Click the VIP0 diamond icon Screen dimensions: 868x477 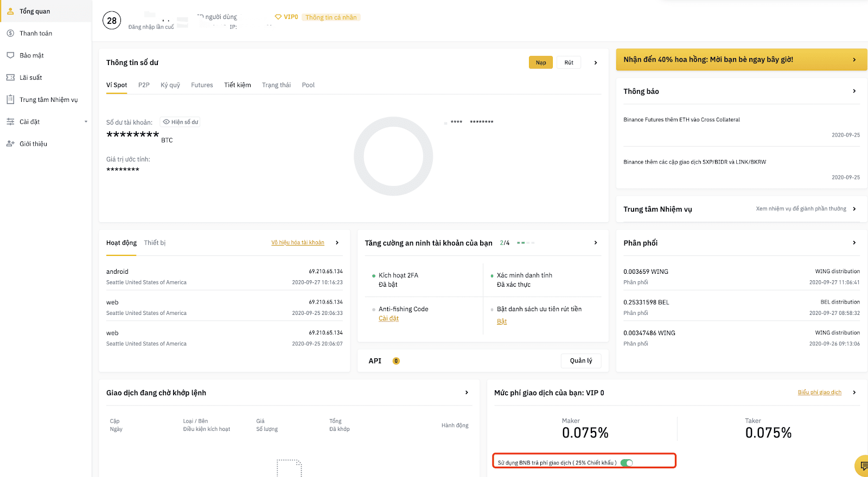(x=278, y=17)
